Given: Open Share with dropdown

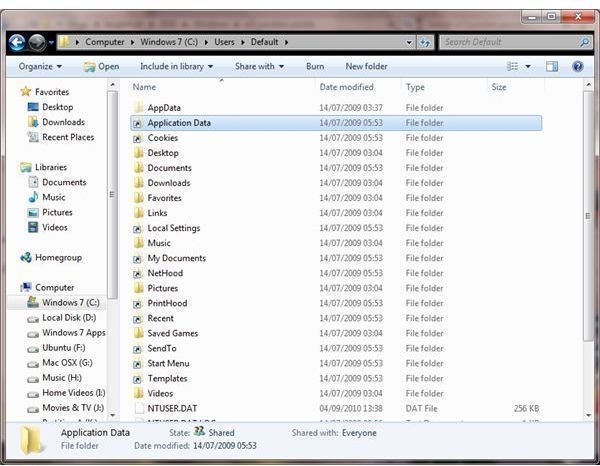Looking at the screenshot, I should click(x=259, y=67).
